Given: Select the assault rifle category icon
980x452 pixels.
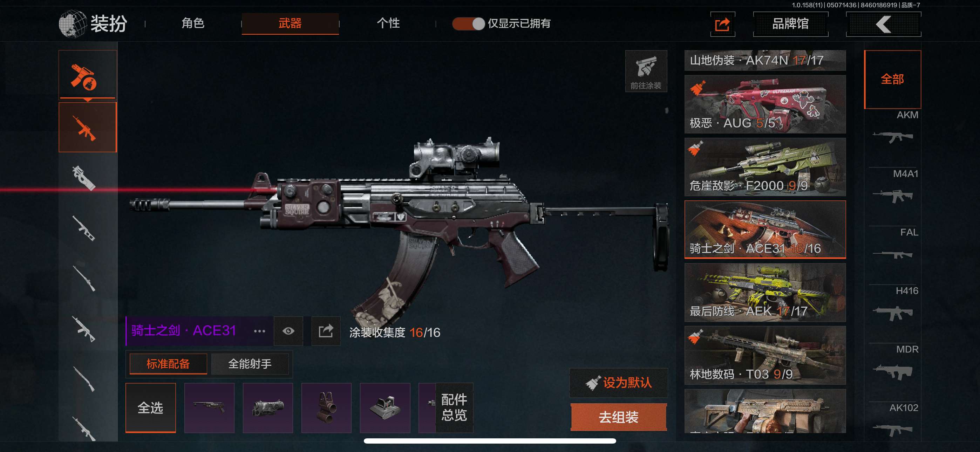Looking at the screenshot, I should pyautogui.click(x=88, y=128).
